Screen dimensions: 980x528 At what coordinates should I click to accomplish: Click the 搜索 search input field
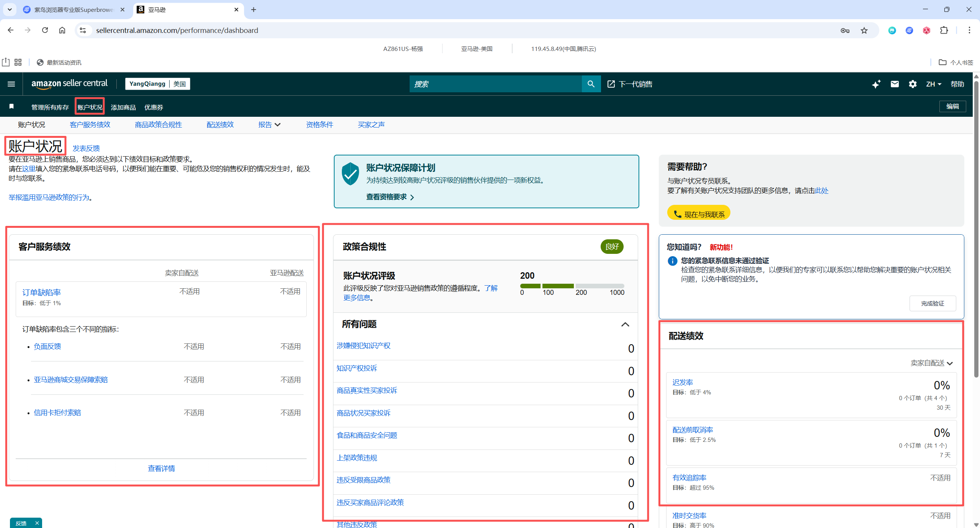coord(495,84)
